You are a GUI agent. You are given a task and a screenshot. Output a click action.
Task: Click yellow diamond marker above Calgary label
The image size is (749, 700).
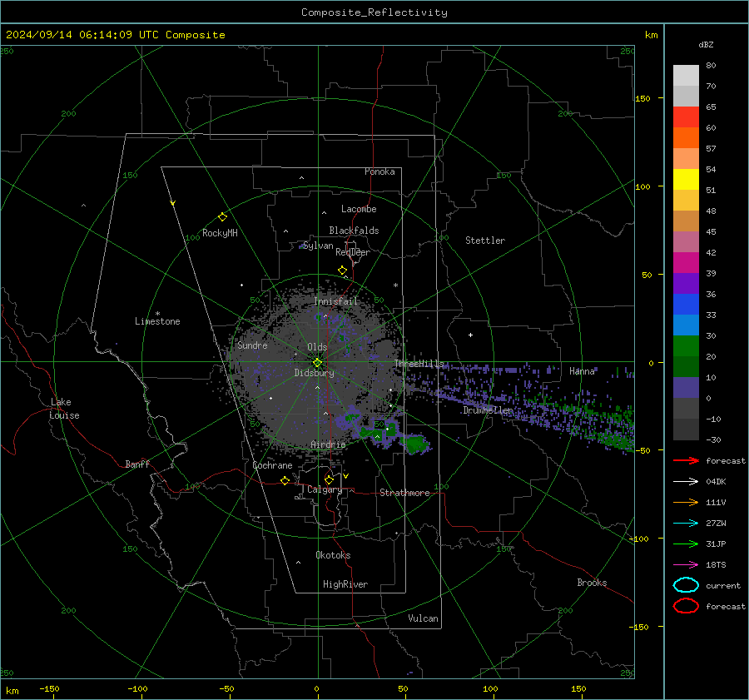329,479
